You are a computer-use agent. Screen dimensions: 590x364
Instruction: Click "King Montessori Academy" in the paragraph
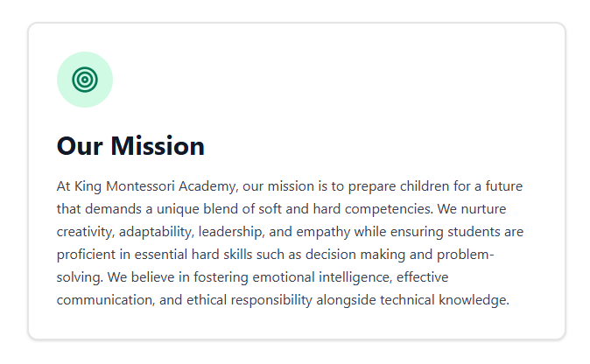point(155,186)
